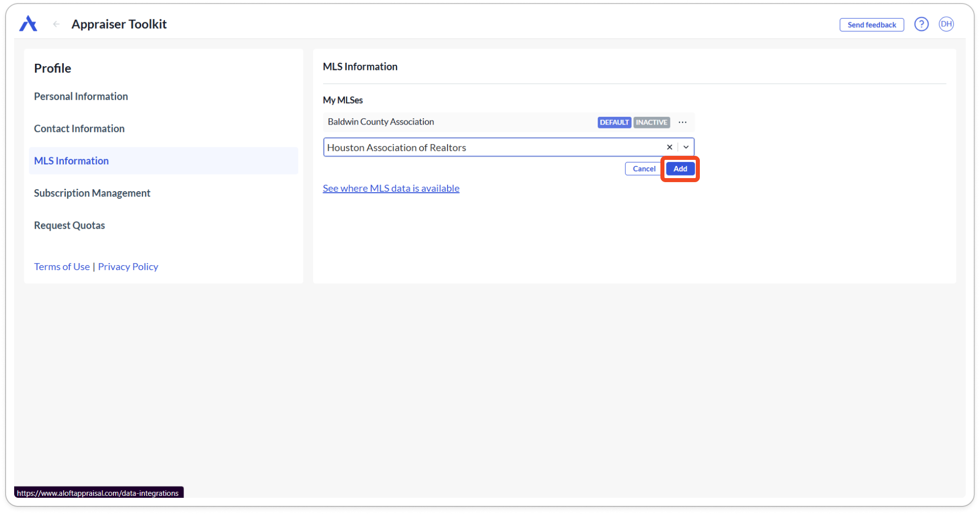Select MLS Information in Profile
The height and width of the screenshot is (514, 980).
click(x=163, y=161)
